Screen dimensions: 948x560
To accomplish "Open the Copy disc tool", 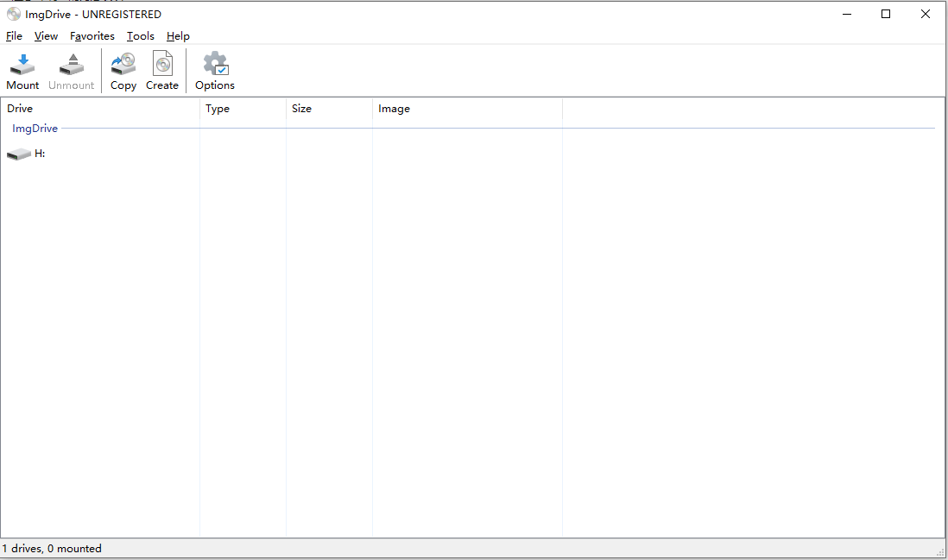I will 123,64.
